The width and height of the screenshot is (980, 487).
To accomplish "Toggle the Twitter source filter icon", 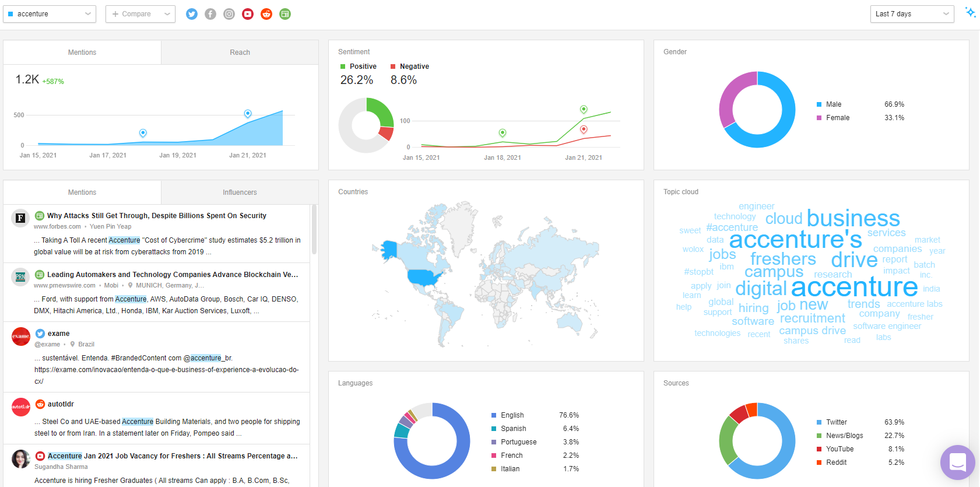I will [192, 14].
